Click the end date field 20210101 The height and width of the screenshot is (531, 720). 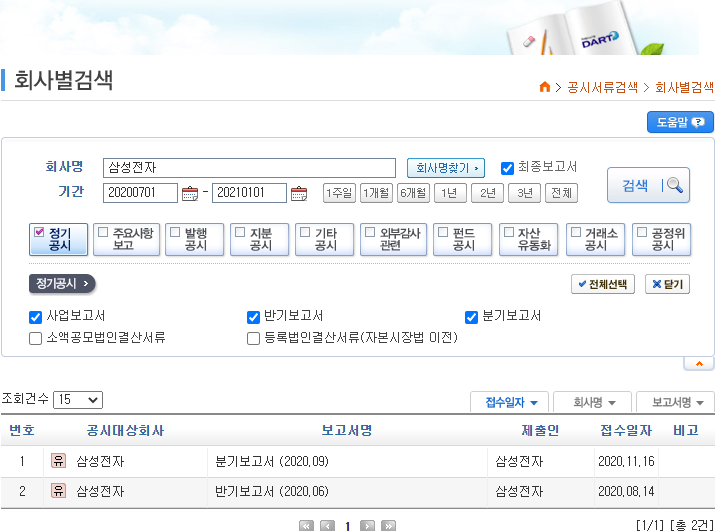pos(249,193)
